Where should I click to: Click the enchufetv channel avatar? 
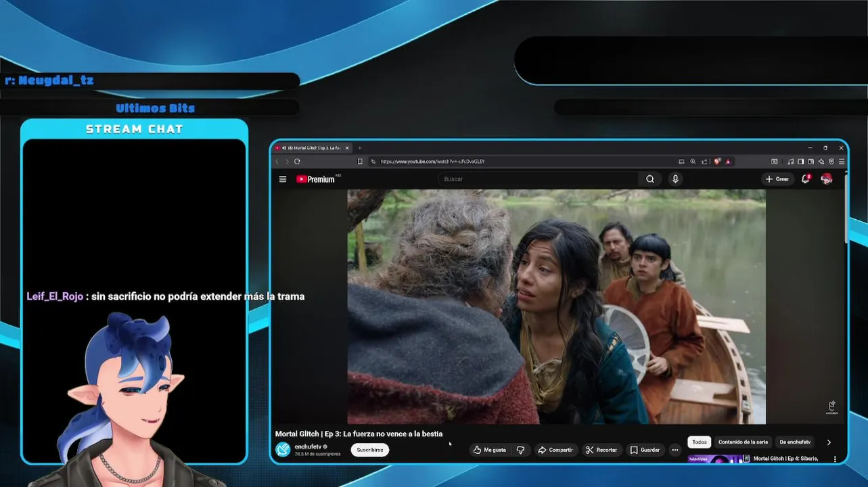click(x=283, y=449)
